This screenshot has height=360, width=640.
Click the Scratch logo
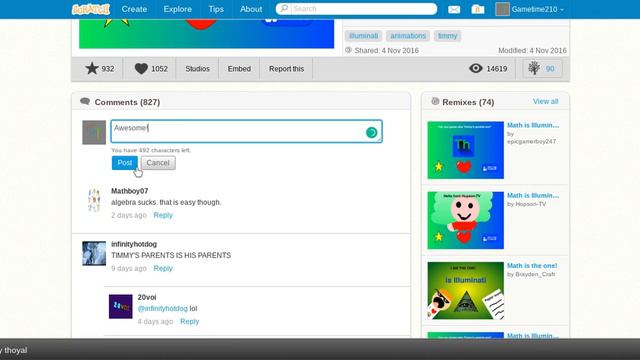click(x=91, y=9)
